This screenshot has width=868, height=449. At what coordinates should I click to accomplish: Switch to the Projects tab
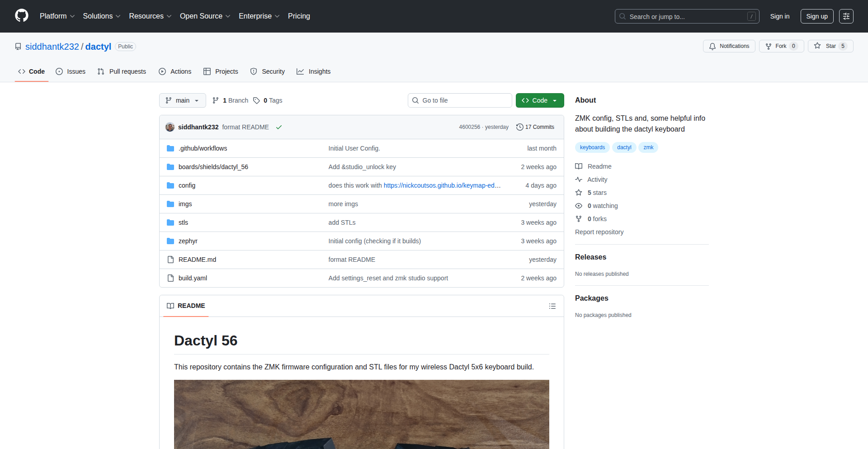click(221, 71)
